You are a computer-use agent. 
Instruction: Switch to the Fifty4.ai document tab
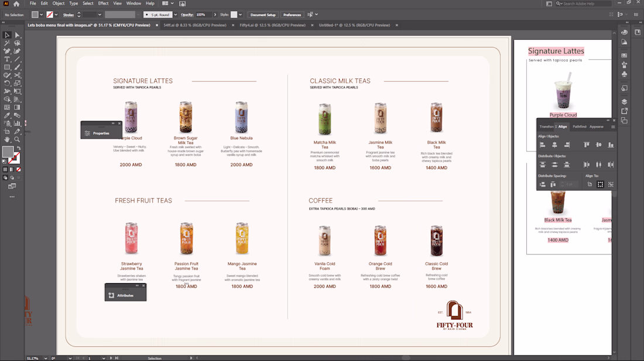pyautogui.click(x=272, y=25)
